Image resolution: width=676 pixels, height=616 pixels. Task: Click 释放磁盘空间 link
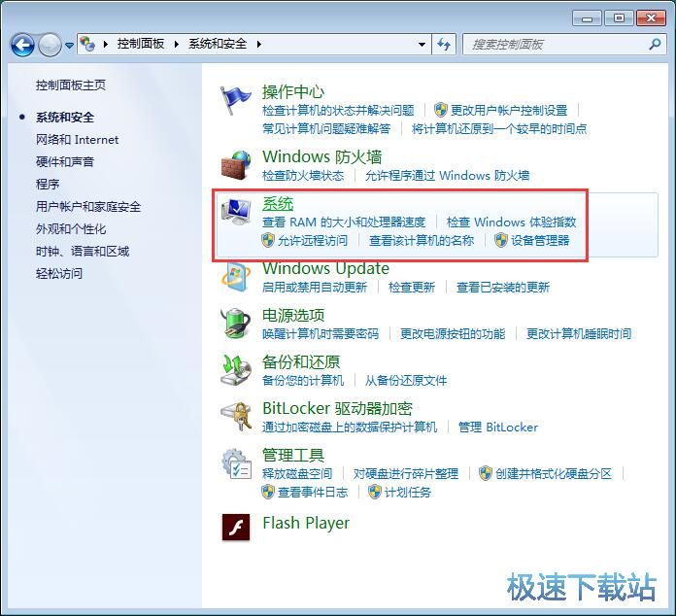[x=297, y=473]
